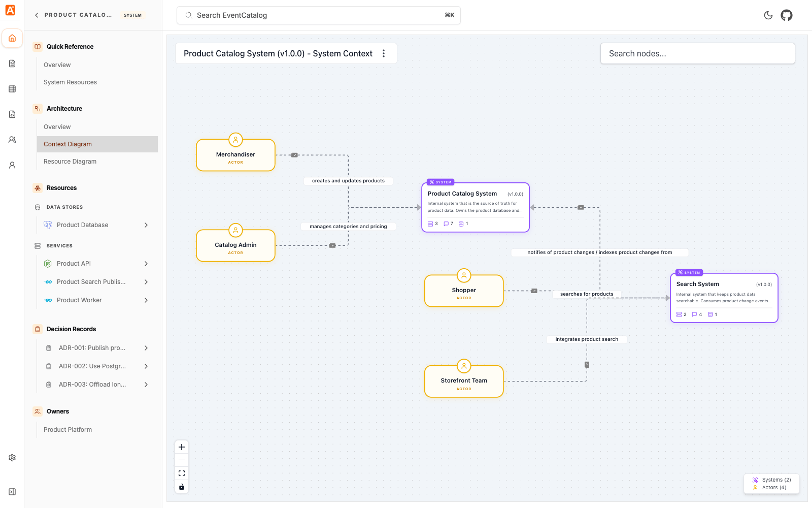This screenshot has width=812, height=508.
Task: Select the Storefront Team actor node
Action: (x=464, y=381)
